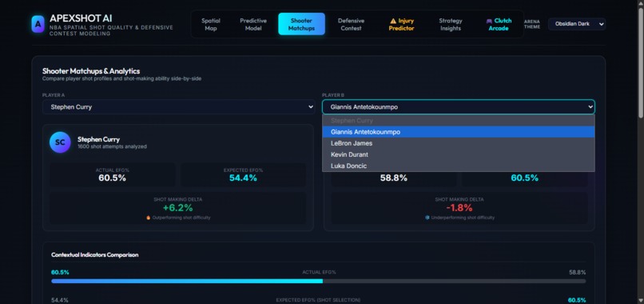Click the APEXSHOT AI title text

[x=81, y=18]
